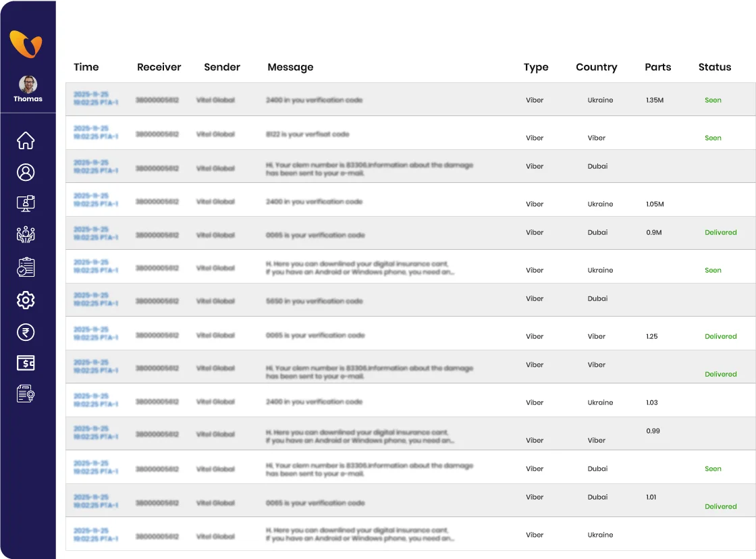Image resolution: width=756 pixels, height=559 pixels.
Task: Click the Parts column header
Action: pyautogui.click(x=657, y=67)
